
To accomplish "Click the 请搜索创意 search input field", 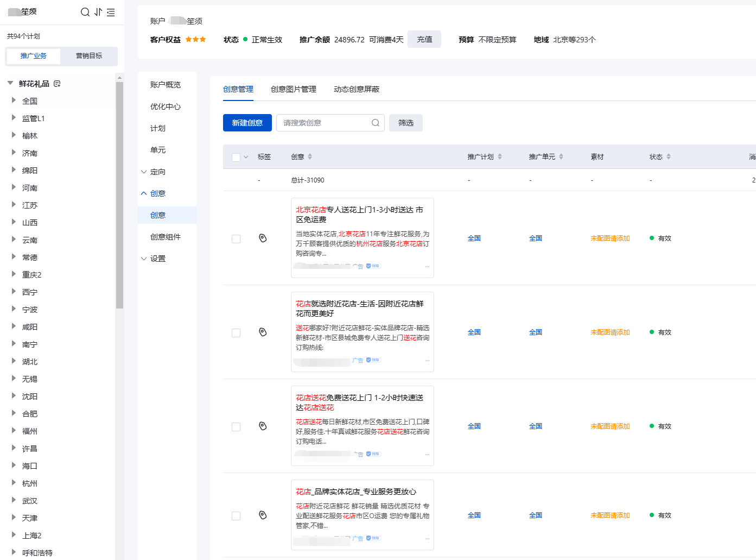I will (x=325, y=123).
